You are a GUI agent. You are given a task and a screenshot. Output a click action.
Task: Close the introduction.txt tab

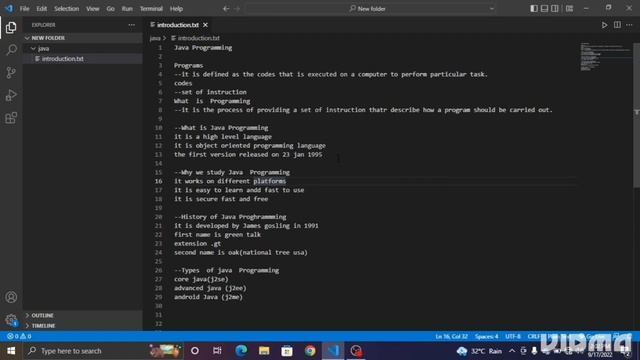(205, 25)
